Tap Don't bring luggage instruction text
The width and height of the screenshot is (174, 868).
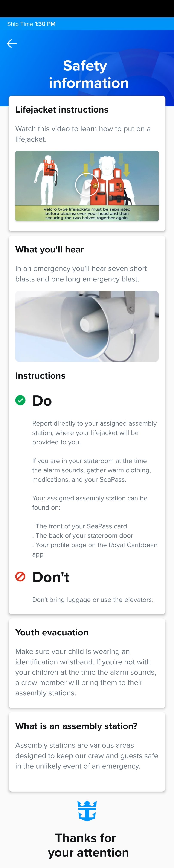point(93,600)
